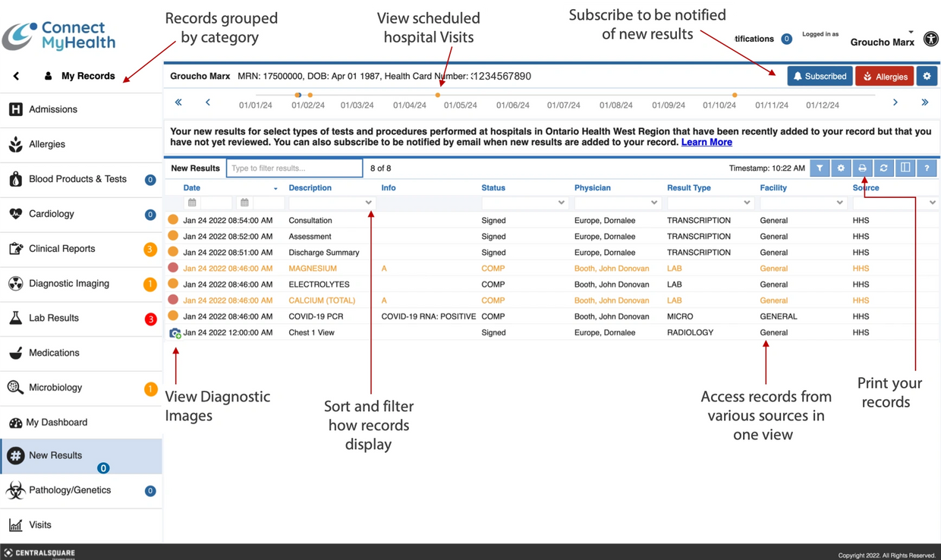Screen dimensions: 941x560
Task: Go back using arrow beside My Records
Action: click(17, 76)
